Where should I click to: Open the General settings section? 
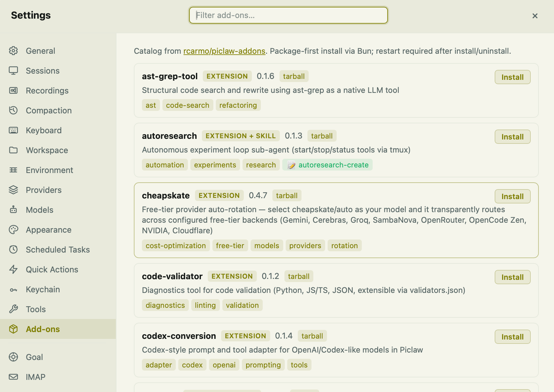coord(58,51)
